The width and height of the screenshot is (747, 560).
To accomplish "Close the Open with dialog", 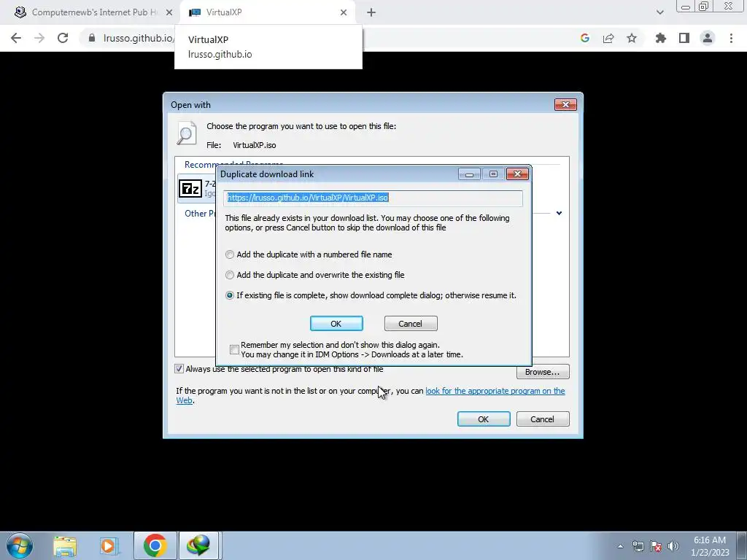I will (565, 104).
